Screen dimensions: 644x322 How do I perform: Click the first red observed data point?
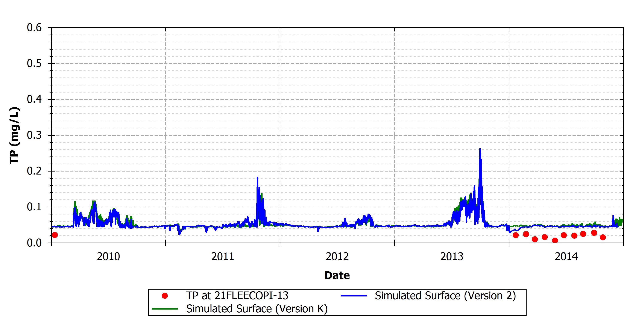click(x=55, y=235)
